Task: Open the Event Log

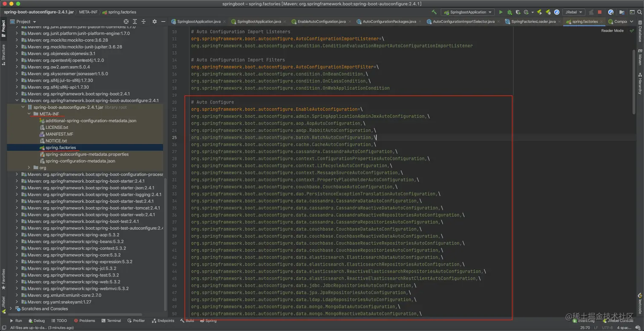Action: click(583, 320)
